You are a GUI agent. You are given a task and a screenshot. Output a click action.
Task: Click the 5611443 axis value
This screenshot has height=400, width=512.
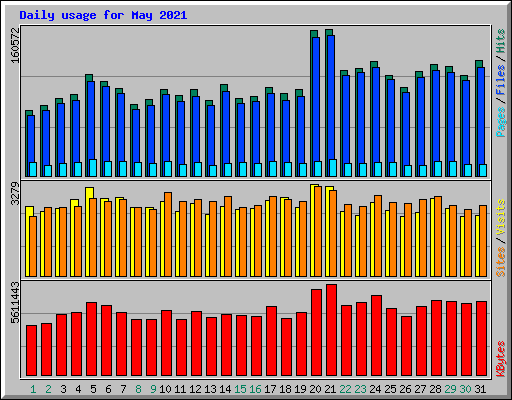point(15,303)
